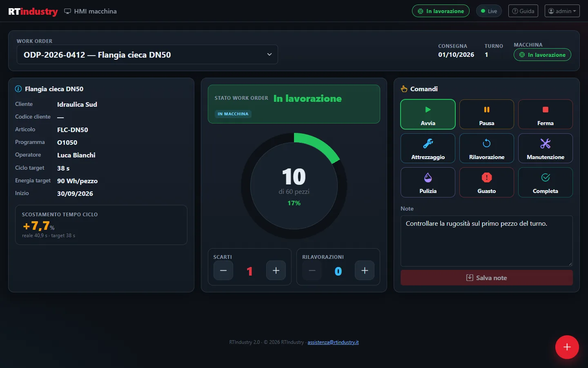Click the customer name Idraulica Sud
Viewport: 588px width, 368px height.
tap(77, 105)
